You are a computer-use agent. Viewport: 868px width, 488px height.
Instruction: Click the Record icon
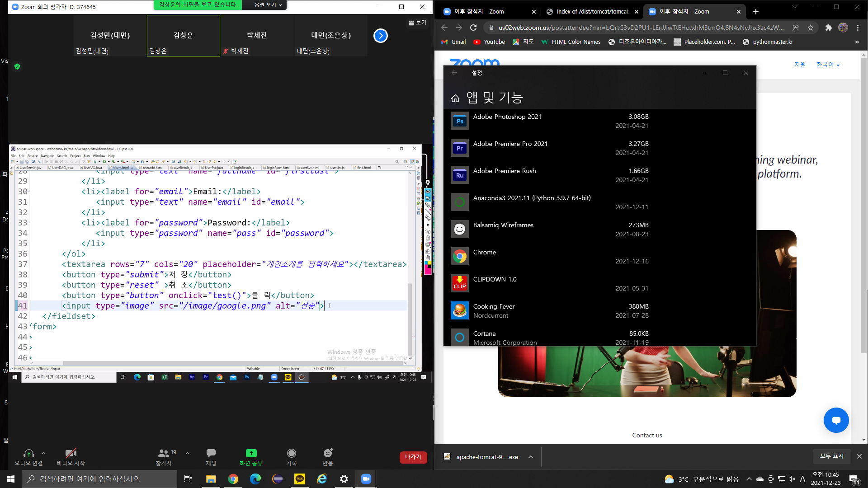[x=292, y=453]
